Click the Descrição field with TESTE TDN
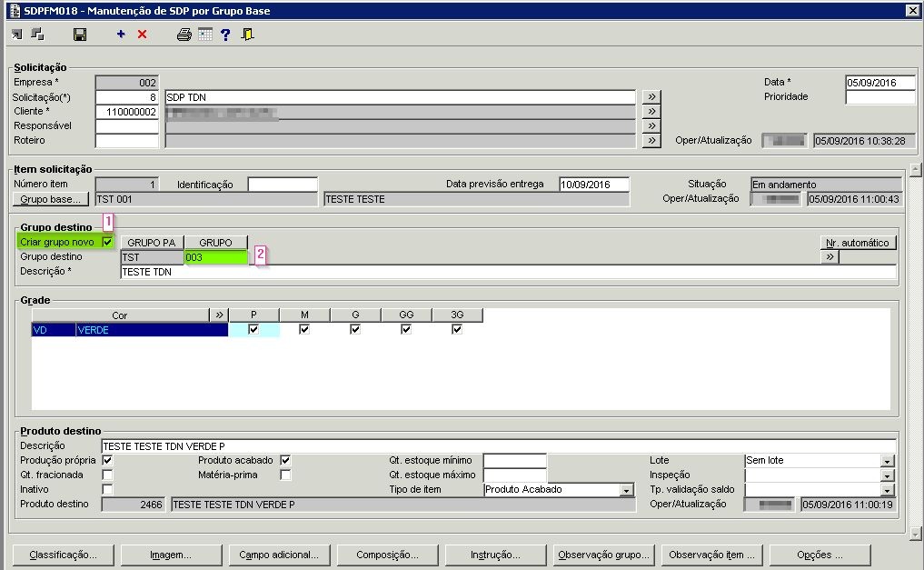The height and width of the screenshot is (570, 924). 509,272
